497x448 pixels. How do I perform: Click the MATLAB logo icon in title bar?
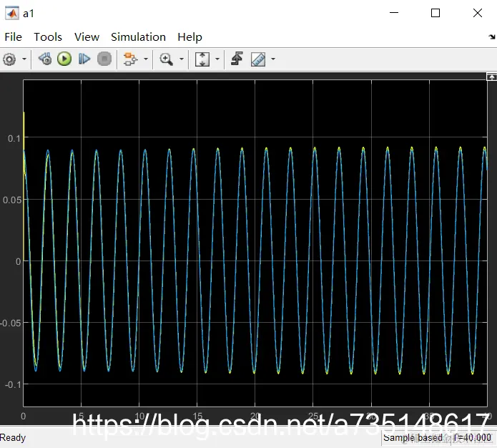(x=11, y=14)
